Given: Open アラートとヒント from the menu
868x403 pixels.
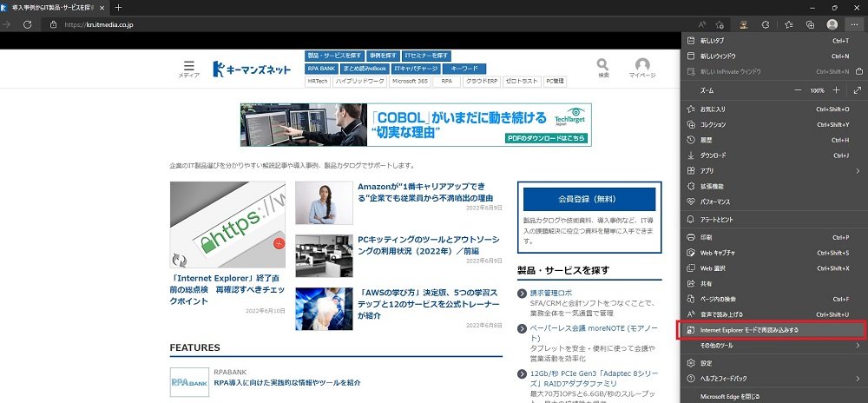Looking at the screenshot, I should click(x=774, y=219).
